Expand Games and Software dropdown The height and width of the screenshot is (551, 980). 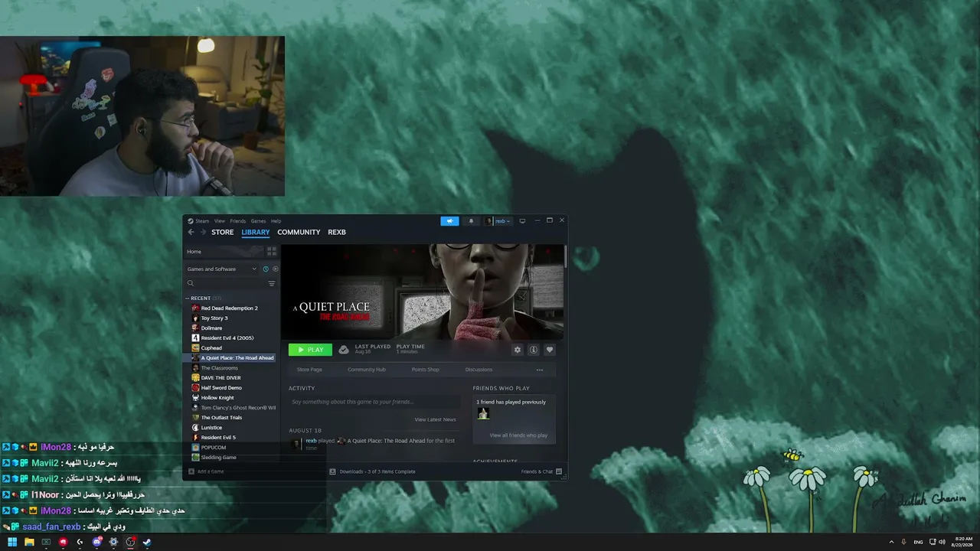pyautogui.click(x=222, y=269)
